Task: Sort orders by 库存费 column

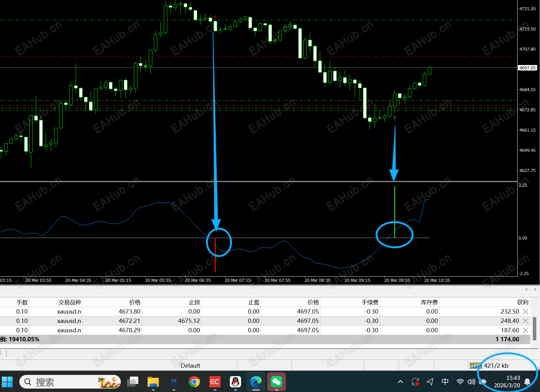Action: pyautogui.click(x=429, y=302)
